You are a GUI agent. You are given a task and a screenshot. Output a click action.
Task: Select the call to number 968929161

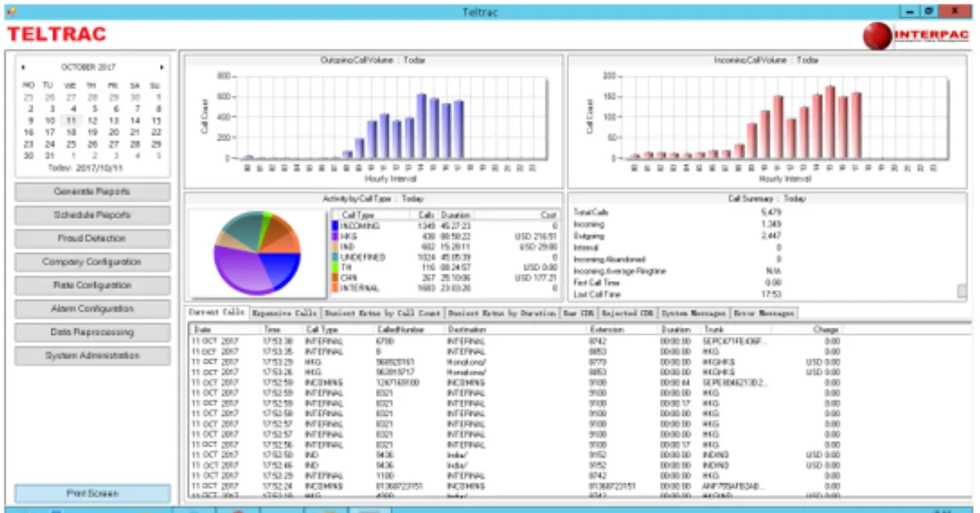click(x=515, y=361)
